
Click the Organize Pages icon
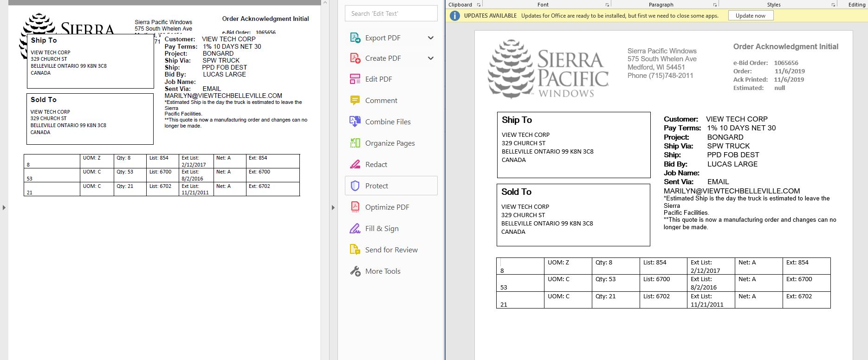[355, 143]
